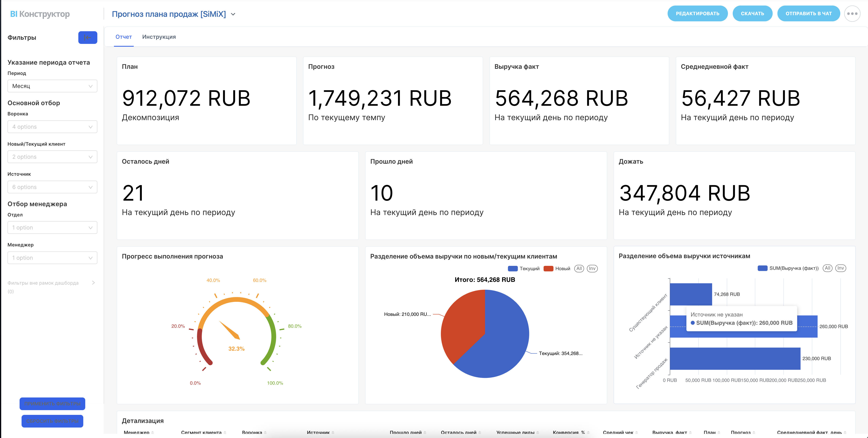
Task: Toggle All in the pie chart legend
Action: click(579, 268)
